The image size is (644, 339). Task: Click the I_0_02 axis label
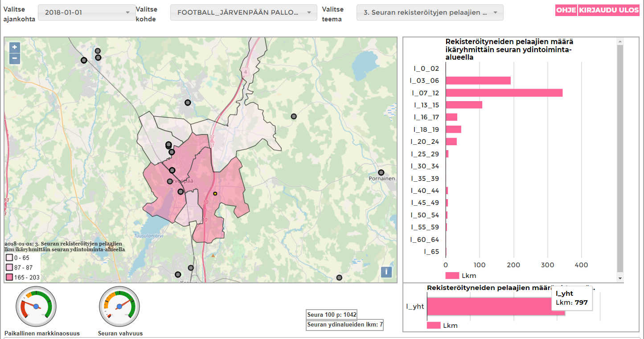(x=427, y=68)
